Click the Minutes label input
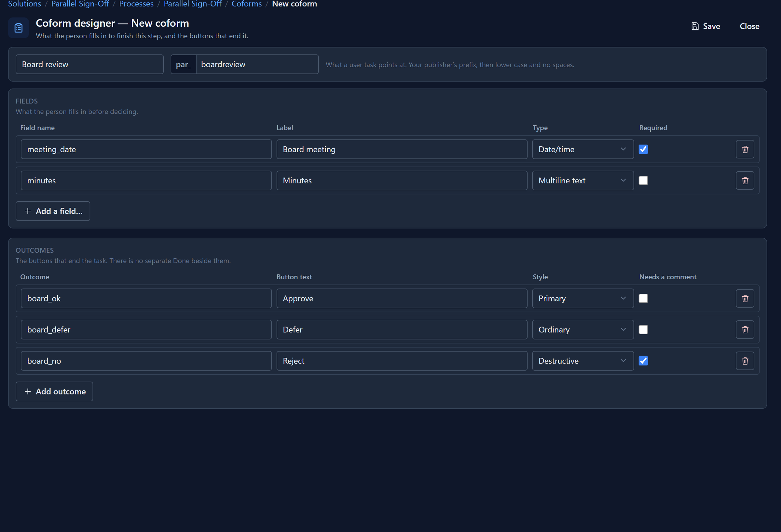 [x=402, y=180]
